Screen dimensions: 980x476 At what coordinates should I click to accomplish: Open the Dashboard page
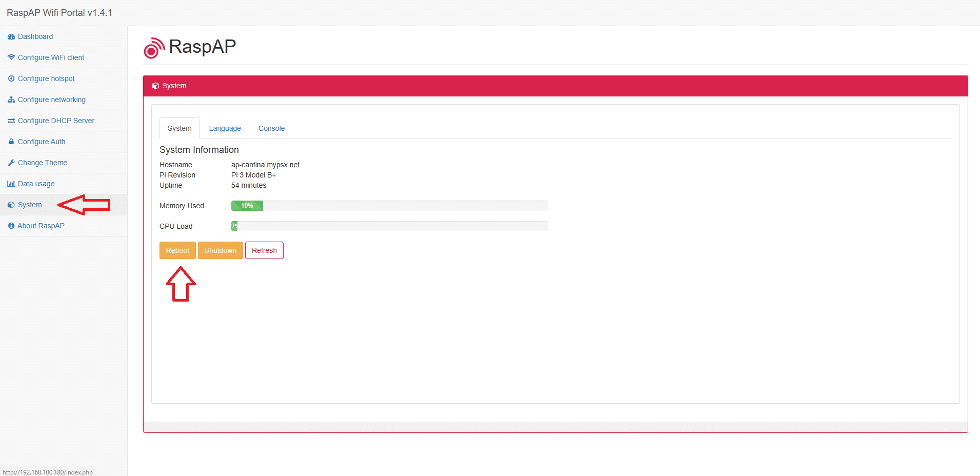click(x=35, y=36)
